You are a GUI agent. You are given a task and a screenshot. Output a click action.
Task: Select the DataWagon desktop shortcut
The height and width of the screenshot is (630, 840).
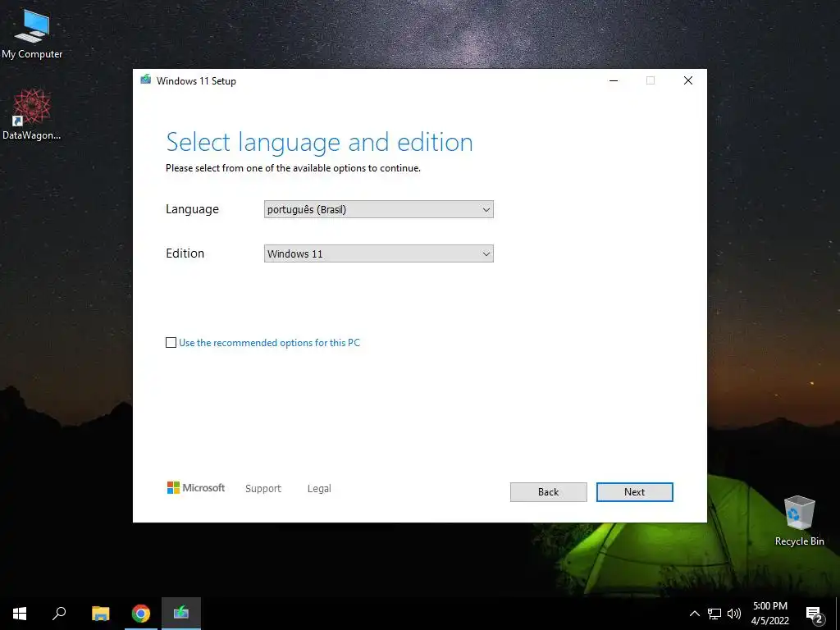pos(32,114)
